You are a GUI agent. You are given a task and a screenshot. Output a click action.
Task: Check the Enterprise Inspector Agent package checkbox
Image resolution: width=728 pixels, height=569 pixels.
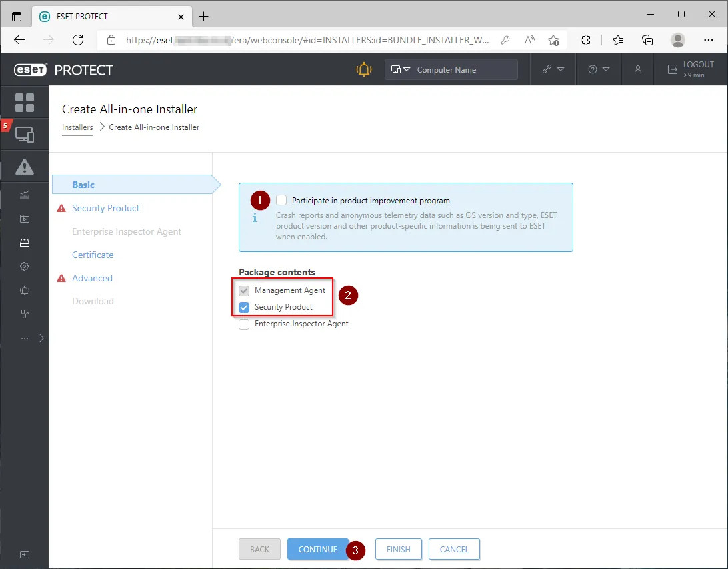pyautogui.click(x=244, y=324)
